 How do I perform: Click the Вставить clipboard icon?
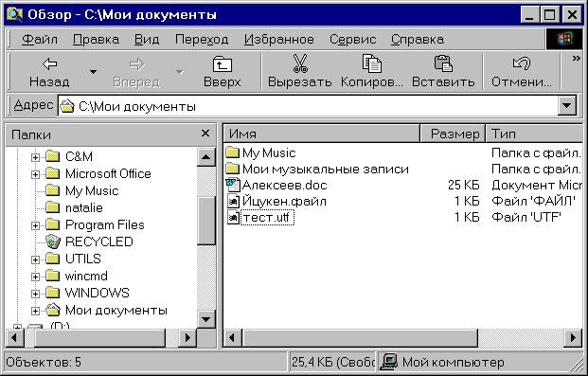point(443,63)
